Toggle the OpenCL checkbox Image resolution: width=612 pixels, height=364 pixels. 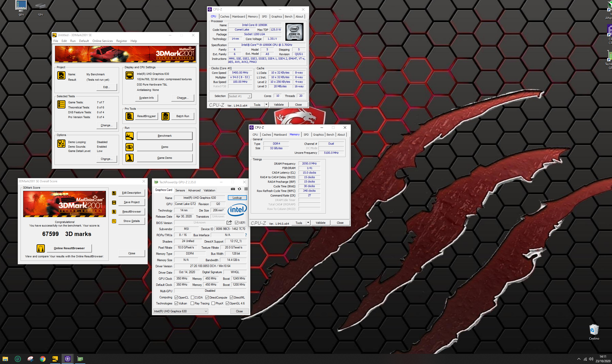point(176,298)
